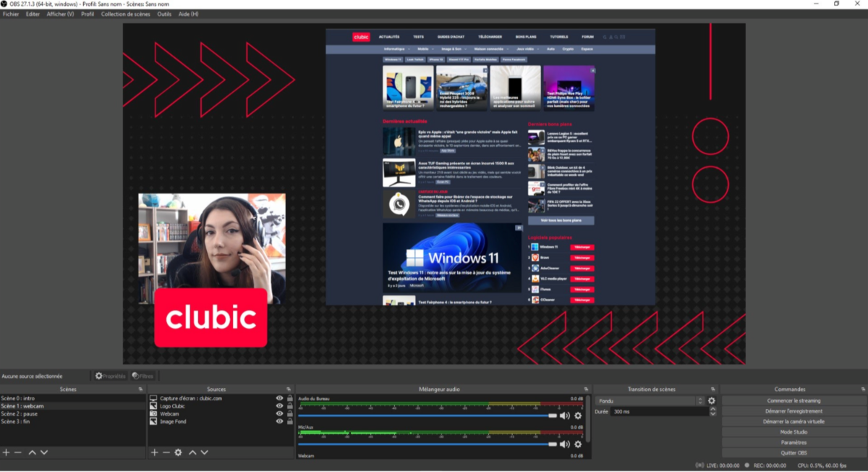Start the virtual camera
The image size is (868, 472).
click(x=793, y=421)
